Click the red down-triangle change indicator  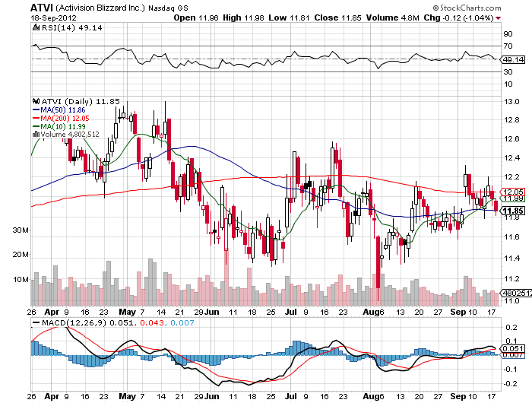coord(498,18)
